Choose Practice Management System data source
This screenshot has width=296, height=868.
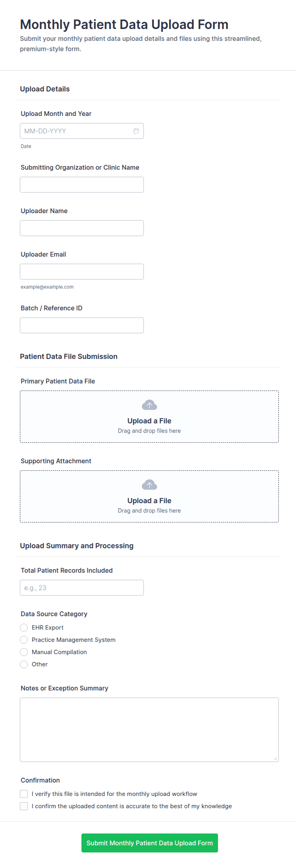[x=24, y=640]
